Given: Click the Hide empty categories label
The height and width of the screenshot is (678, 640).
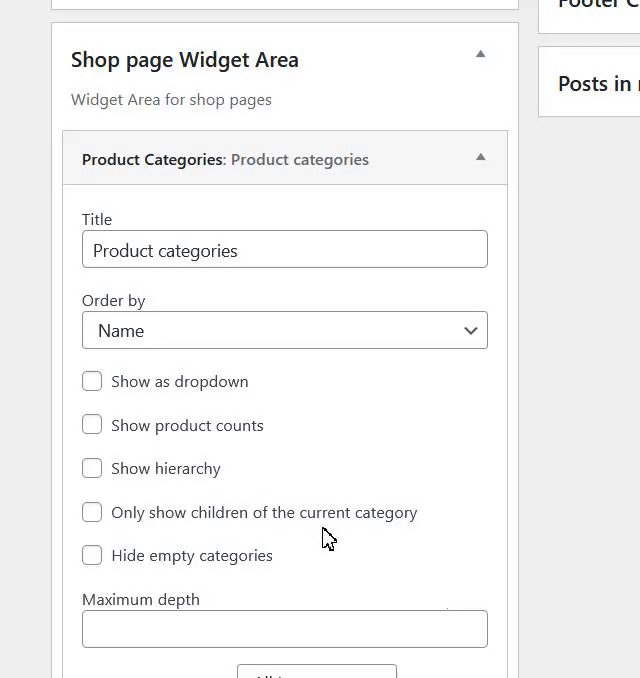Looking at the screenshot, I should 192,555.
